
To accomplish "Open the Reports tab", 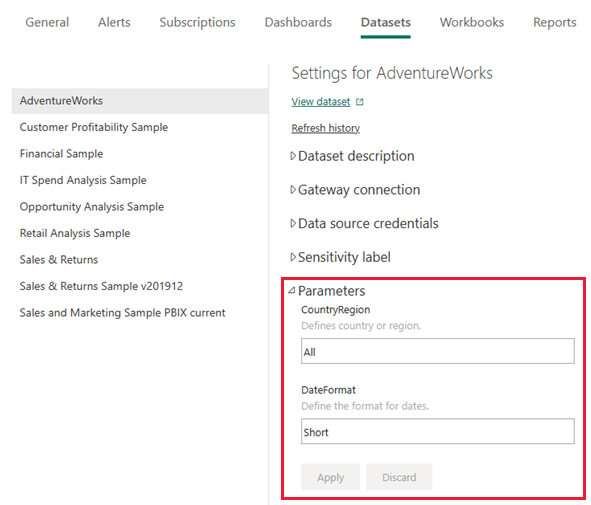I will (x=554, y=23).
